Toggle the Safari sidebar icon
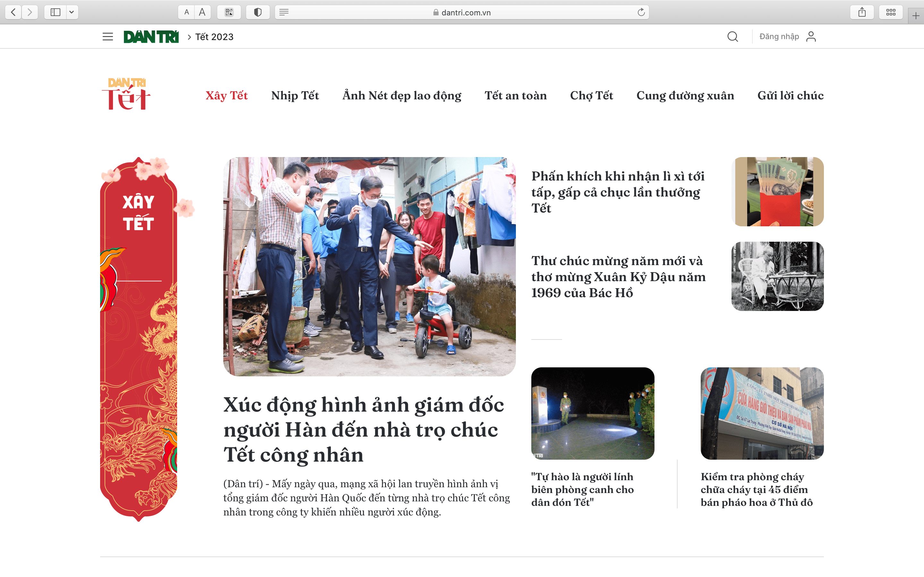Screen dimensions: 924x577 (x=56, y=12)
